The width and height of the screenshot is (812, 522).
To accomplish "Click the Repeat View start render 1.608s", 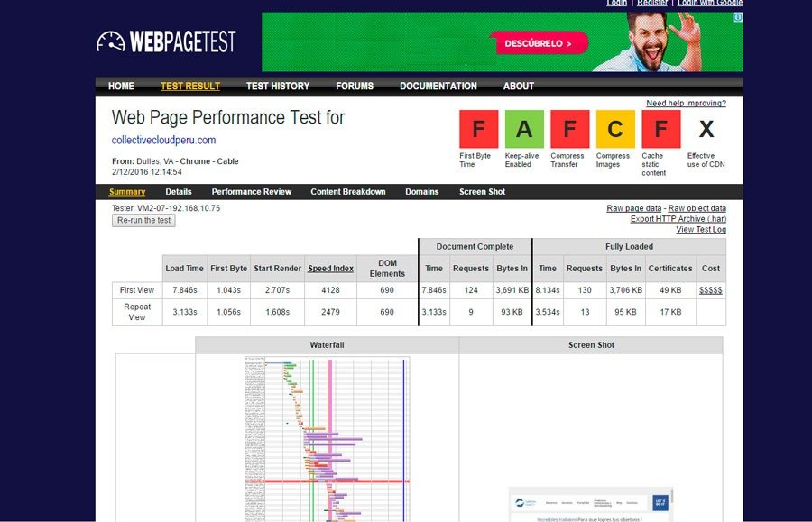I will (x=278, y=312).
